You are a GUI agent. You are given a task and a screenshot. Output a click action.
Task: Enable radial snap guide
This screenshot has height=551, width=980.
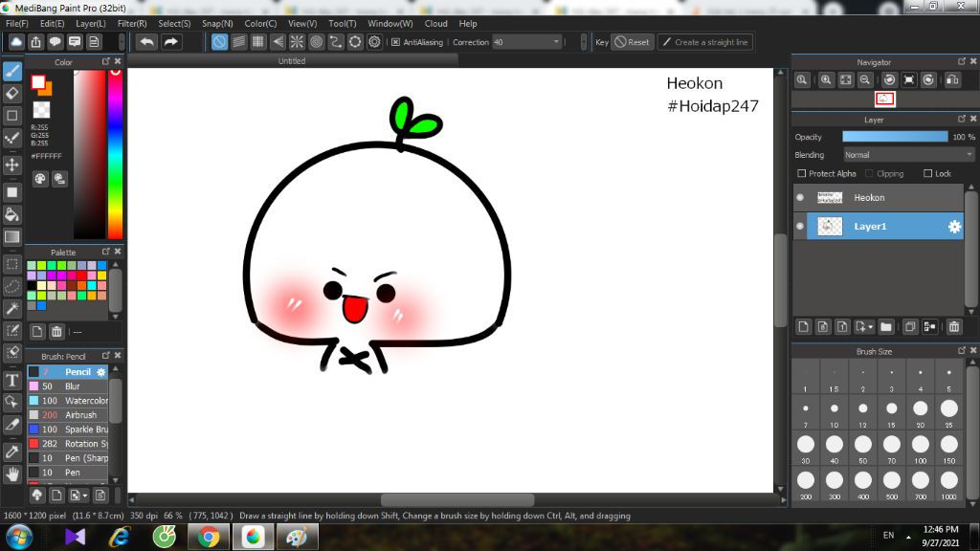tap(297, 42)
